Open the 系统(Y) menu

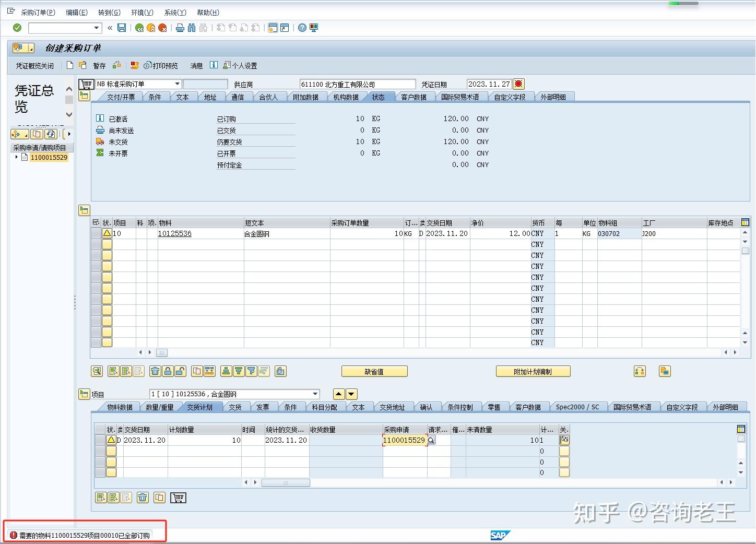[x=175, y=12]
